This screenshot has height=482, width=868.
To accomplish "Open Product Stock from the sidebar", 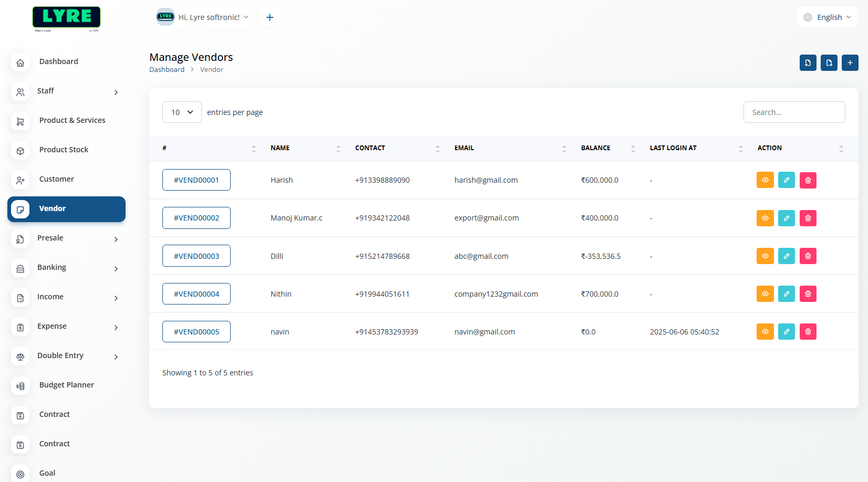I will (x=64, y=150).
